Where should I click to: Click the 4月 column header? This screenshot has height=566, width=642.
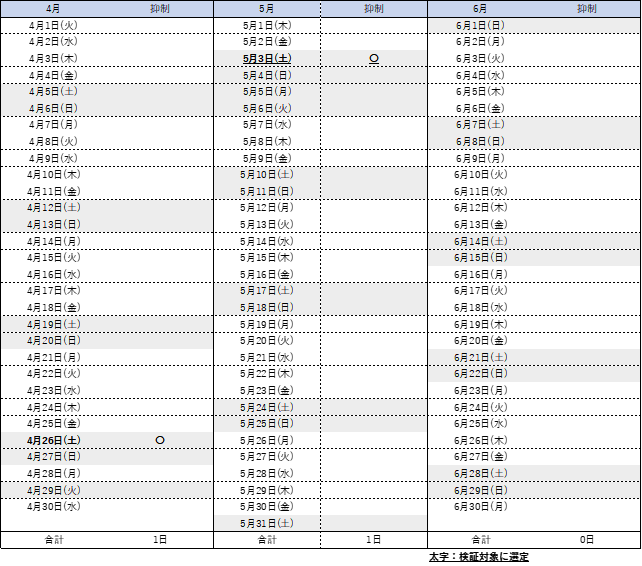coord(53,8)
